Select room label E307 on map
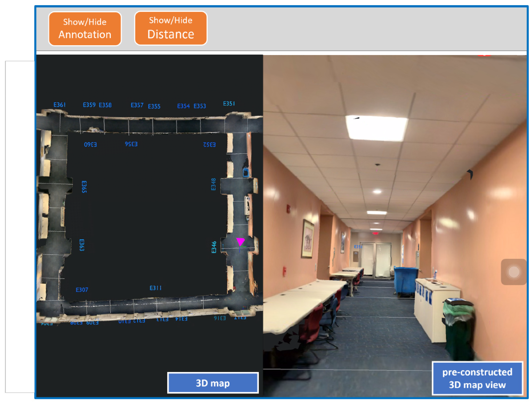This screenshot has height=404, width=532. tap(82, 290)
